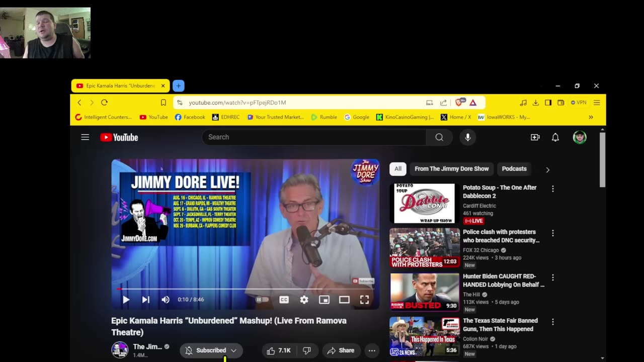The height and width of the screenshot is (362, 644).
Task: Select the All filter chip
Action: pyautogui.click(x=398, y=169)
